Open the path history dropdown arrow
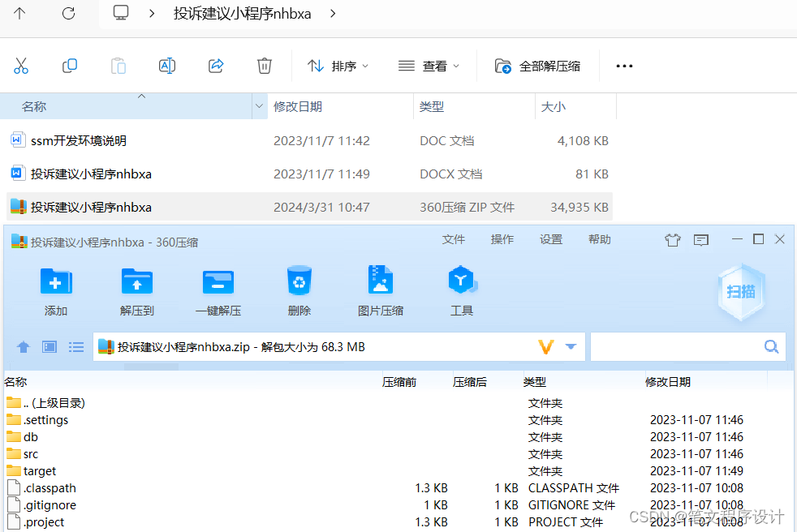The height and width of the screenshot is (532, 797). click(571, 346)
